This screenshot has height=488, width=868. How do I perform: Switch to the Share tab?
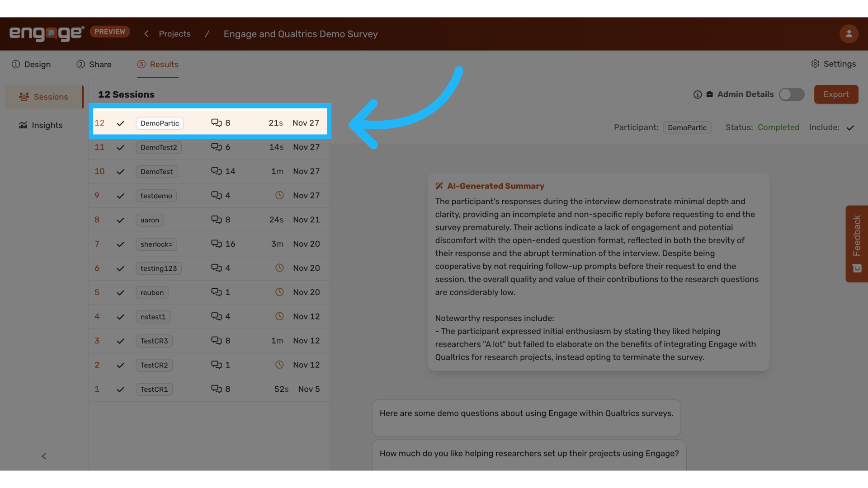[94, 64]
